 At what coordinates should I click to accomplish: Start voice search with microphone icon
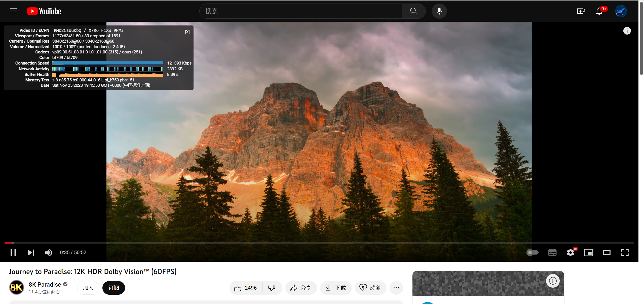[x=439, y=11]
